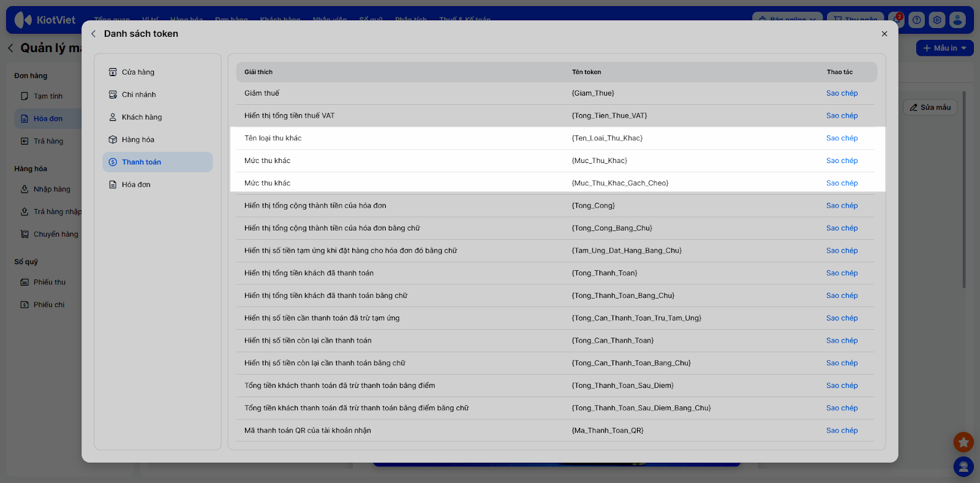This screenshot has width=980, height=483.
Task: Go back using chevron beside Danh sách token
Action: pyautogui.click(x=93, y=34)
